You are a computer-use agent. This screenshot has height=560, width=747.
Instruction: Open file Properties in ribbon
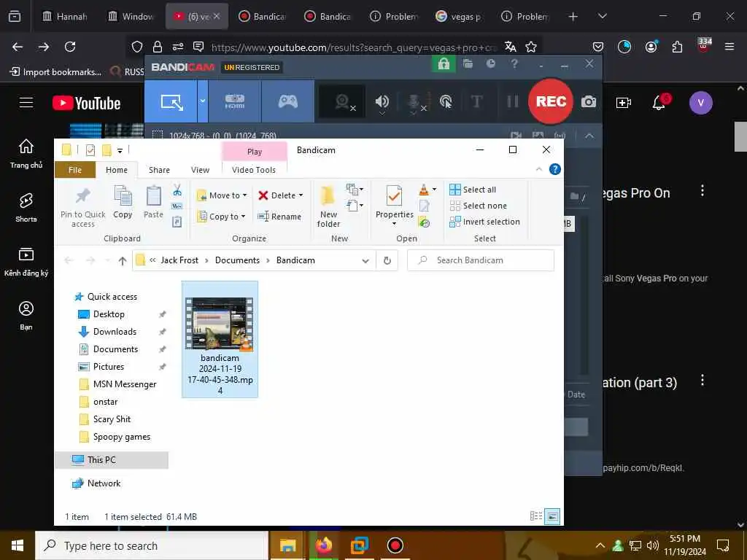[x=395, y=206]
